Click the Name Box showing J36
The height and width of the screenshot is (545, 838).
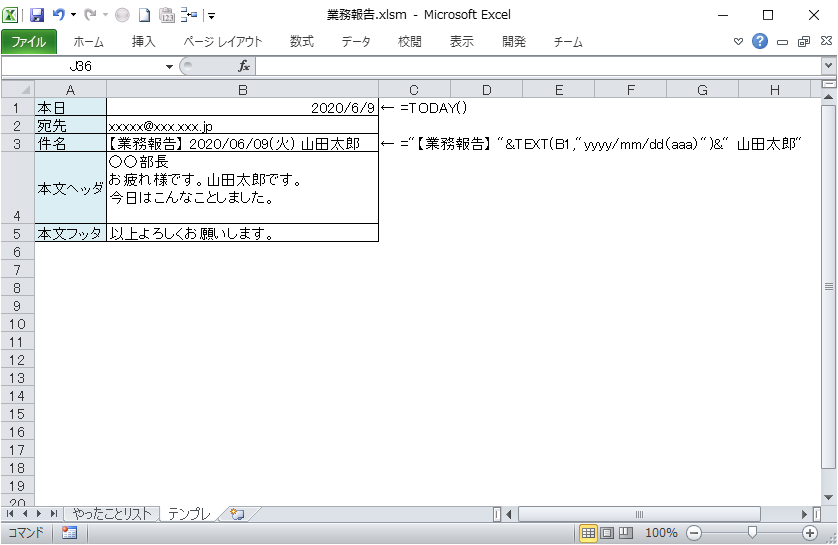82,66
